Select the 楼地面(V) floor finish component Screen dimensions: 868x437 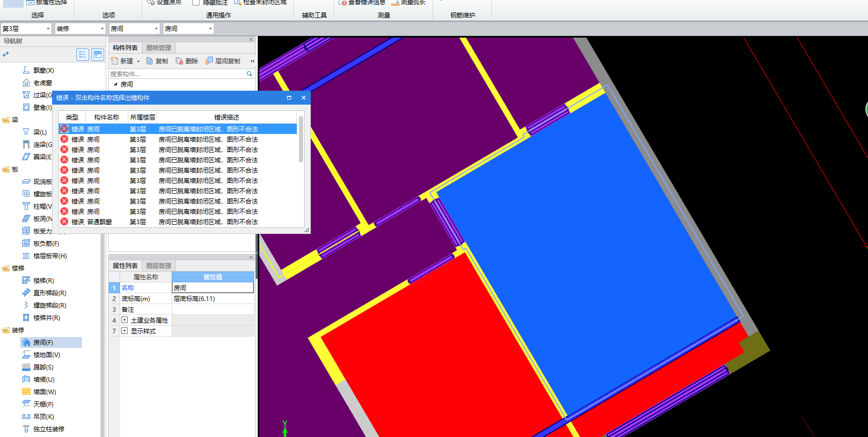[41, 355]
